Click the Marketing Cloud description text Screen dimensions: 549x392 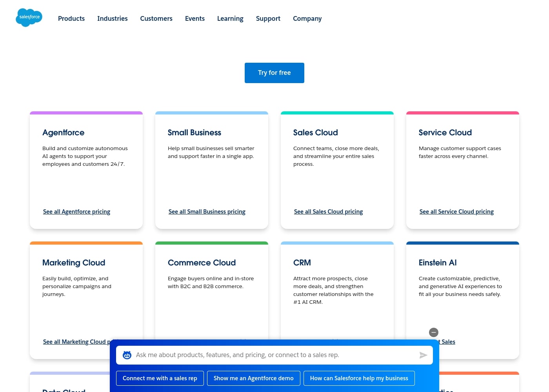tap(77, 286)
